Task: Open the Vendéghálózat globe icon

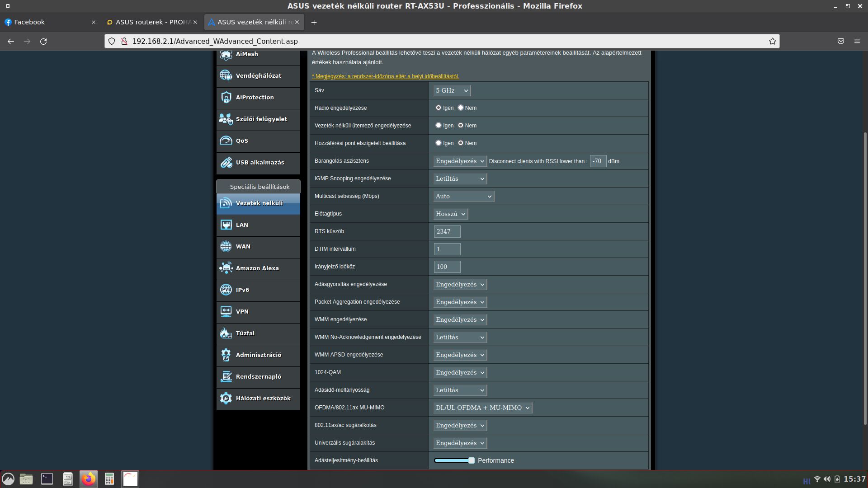Action: click(x=226, y=75)
